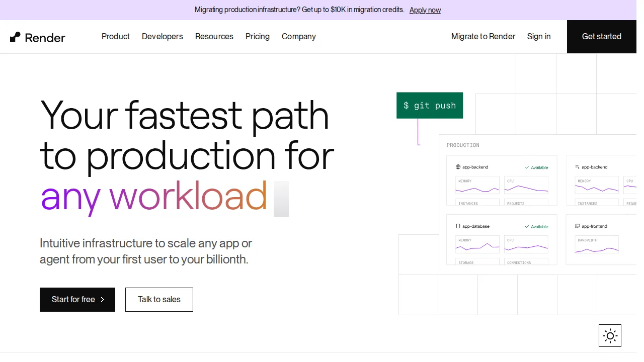644x362 pixels.
Task: Click the Render logo icon
Action: coord(15,37)
